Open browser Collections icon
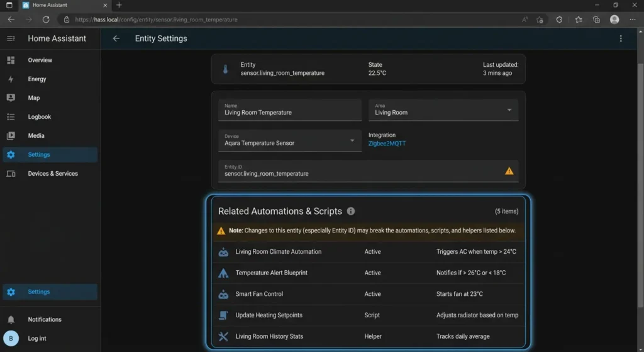This screenshot has width=644, height=352. tap(596, 20)
